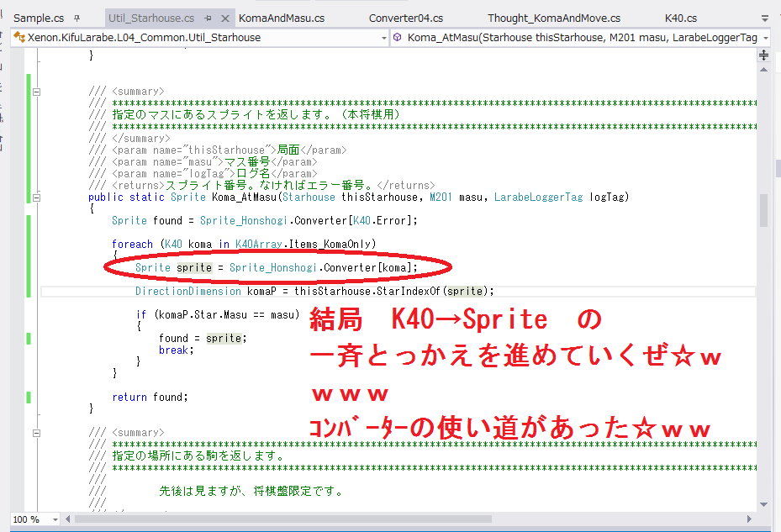Click 'StarIndexOf' method call

[409, 292]
